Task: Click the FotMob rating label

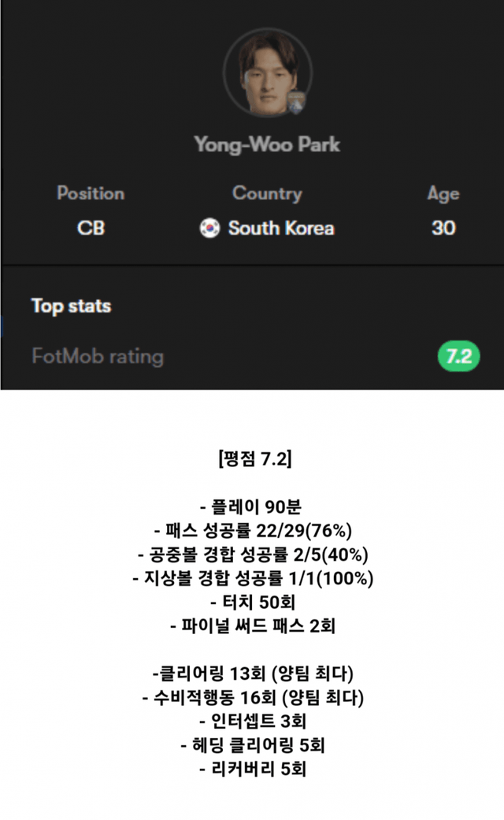Action: tap(98, 357)
